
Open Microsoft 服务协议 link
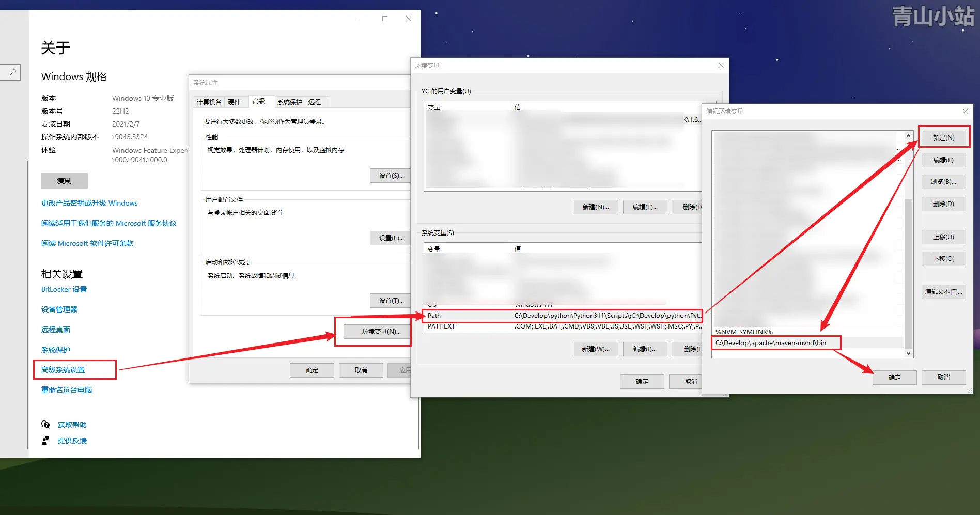(109, 223)
